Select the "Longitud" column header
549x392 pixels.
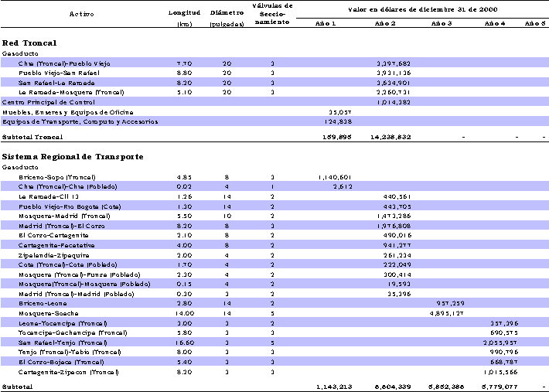click(184, 14)
